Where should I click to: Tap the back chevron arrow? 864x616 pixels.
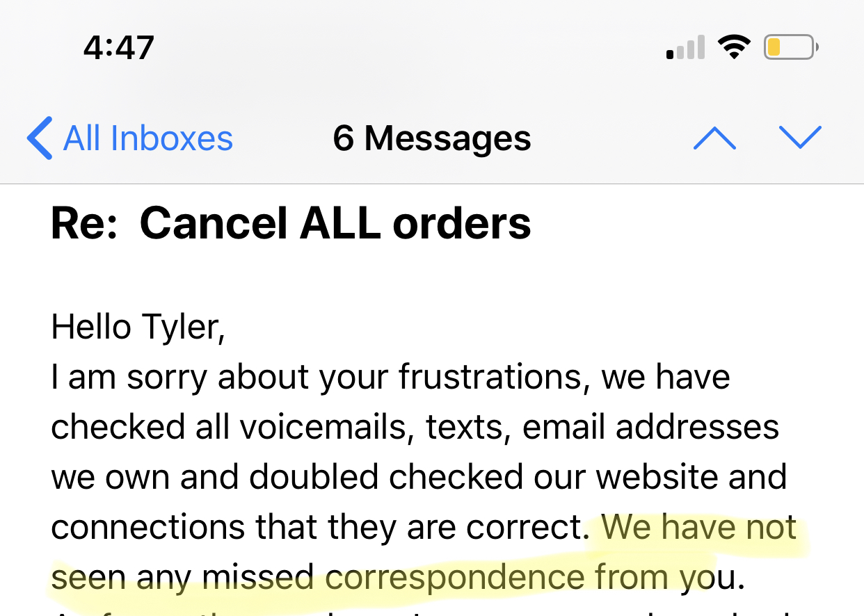(x=40, y=138)
